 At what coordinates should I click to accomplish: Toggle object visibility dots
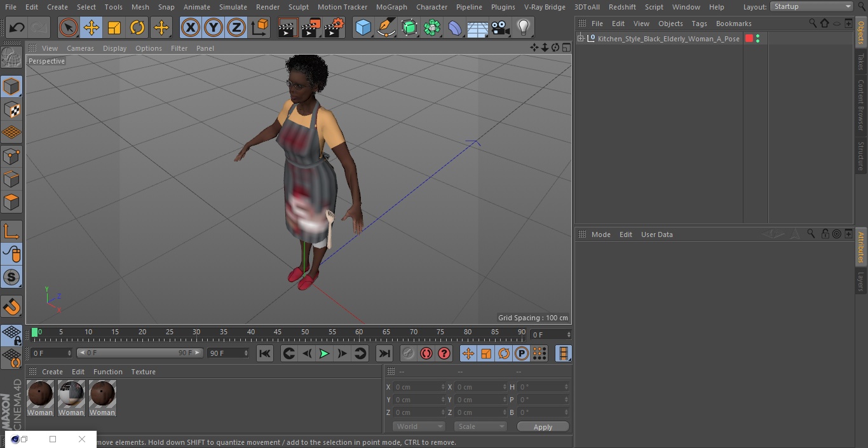point(757,39)
